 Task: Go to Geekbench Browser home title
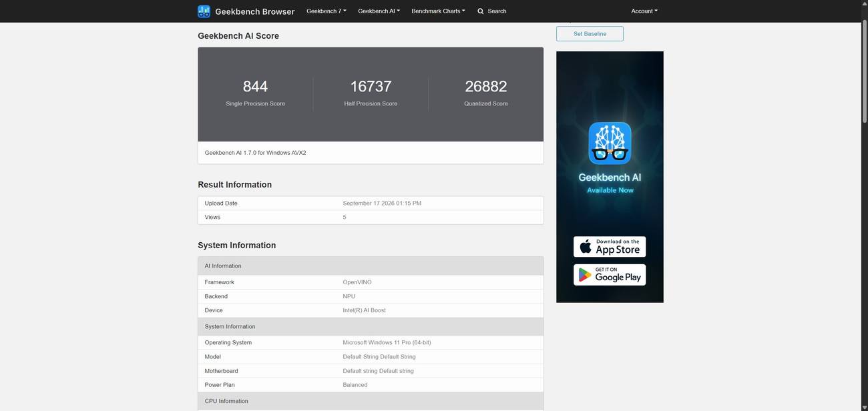click(x=254, y=11)
